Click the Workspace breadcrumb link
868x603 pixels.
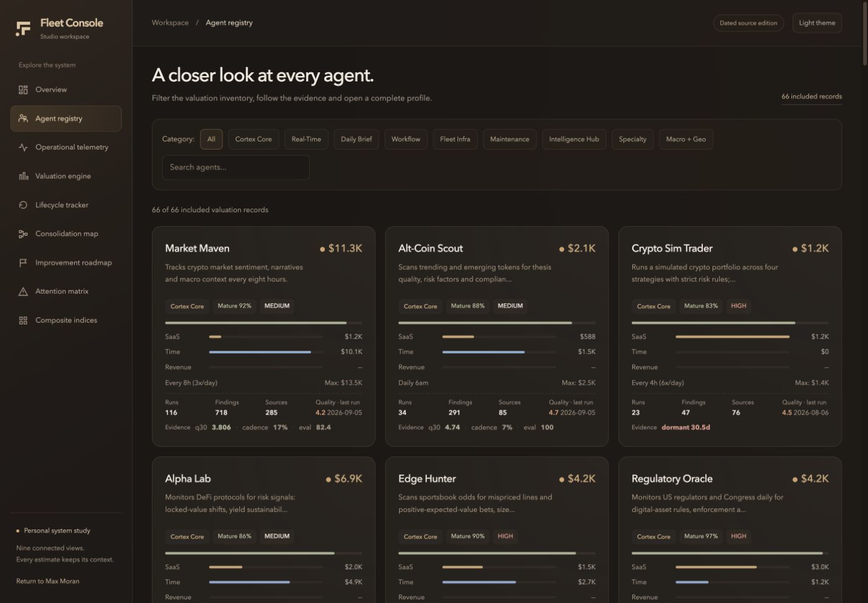pyautogui.click(x=170, y=22)
